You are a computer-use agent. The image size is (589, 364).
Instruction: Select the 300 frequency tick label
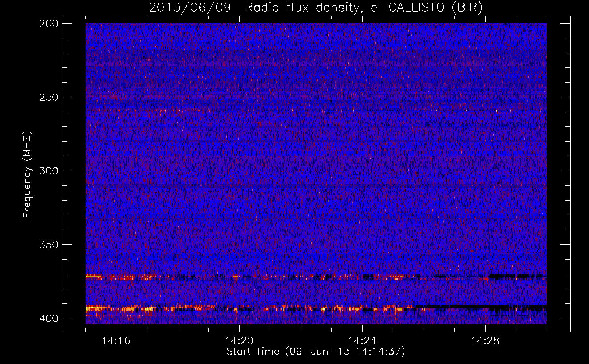point(49,171)
